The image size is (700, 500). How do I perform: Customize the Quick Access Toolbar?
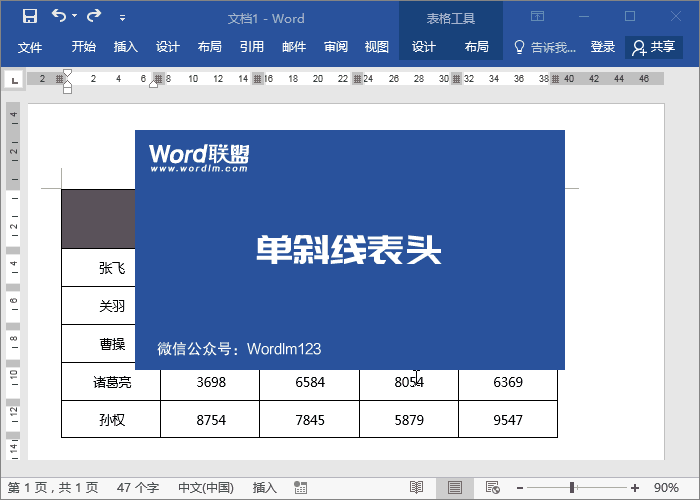(122, 18)
